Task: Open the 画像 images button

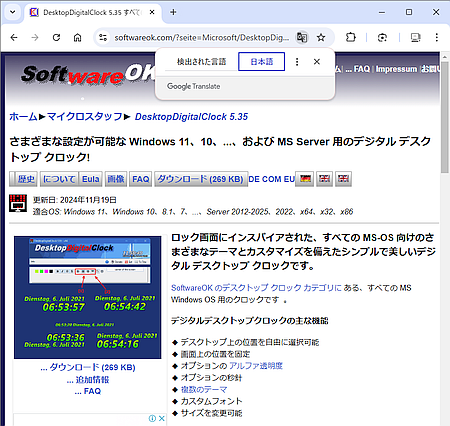Action: (x=116, y=179)
